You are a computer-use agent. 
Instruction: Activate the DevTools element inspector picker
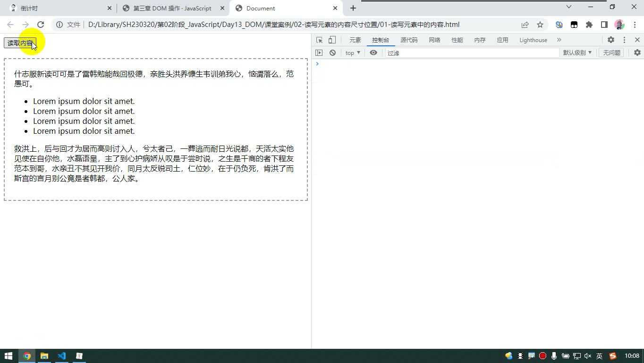tap(320, 40)
